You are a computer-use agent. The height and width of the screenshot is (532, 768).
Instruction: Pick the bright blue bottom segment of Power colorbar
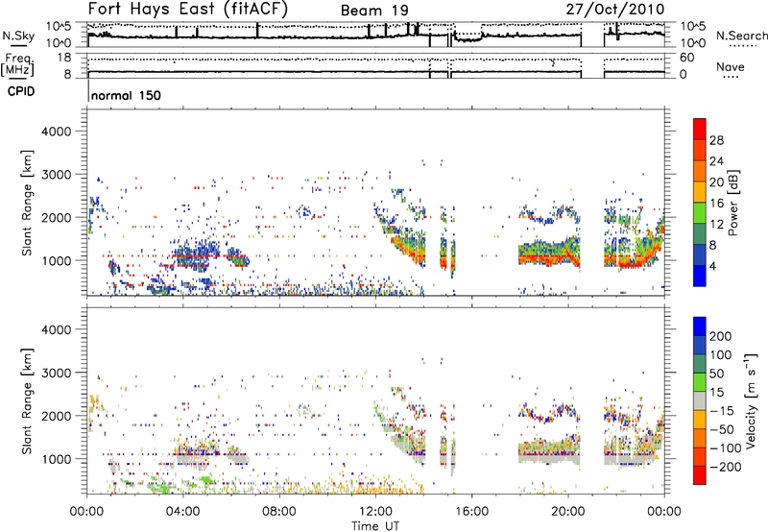[700, 276]
